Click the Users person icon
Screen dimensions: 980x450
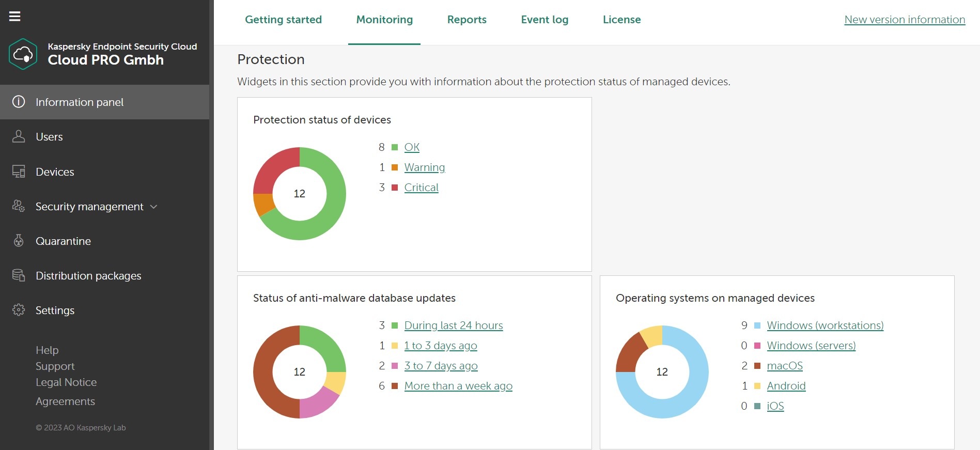pyautogui.click(x=19, y=136)
